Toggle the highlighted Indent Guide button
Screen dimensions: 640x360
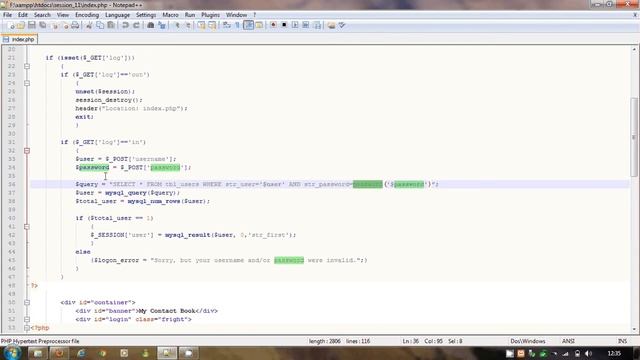[x=248, y=25]
